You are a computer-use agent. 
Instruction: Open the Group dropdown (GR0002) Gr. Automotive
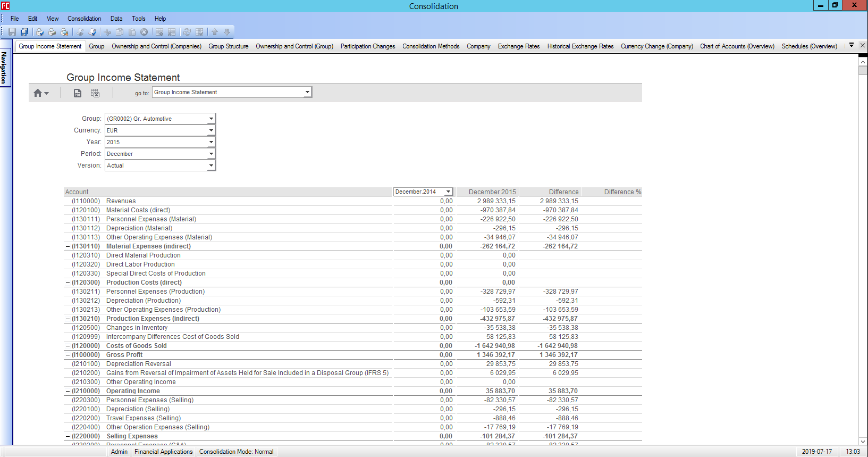211,119
